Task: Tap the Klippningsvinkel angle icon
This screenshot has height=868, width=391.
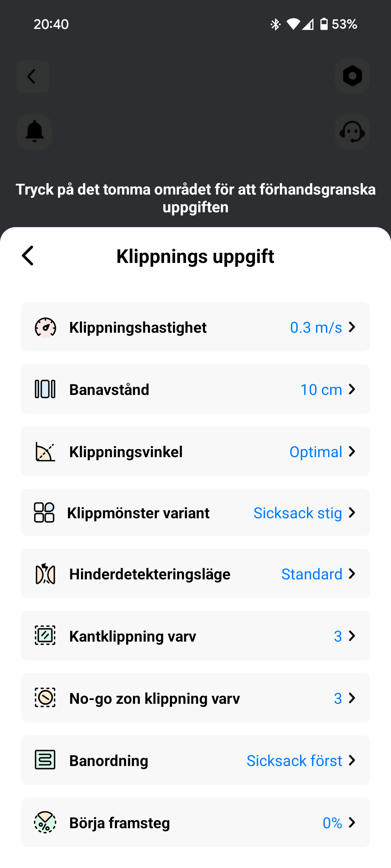Action: (x=45, y=452)
